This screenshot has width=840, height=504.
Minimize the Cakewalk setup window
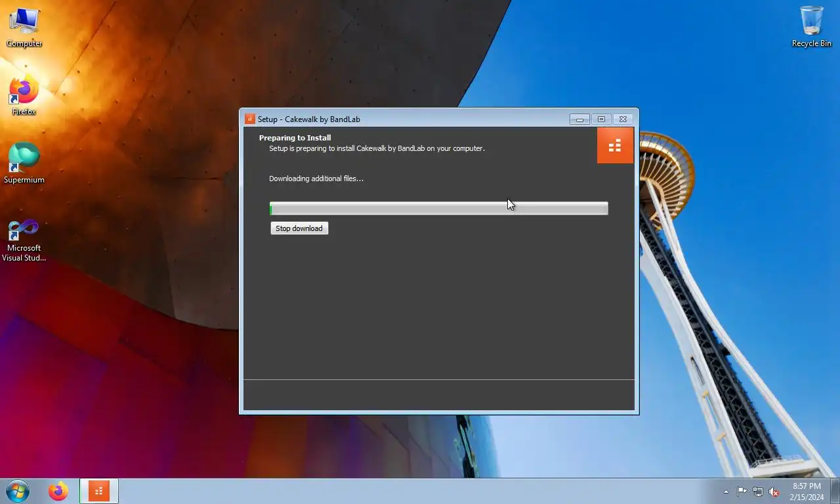[579, 119]
